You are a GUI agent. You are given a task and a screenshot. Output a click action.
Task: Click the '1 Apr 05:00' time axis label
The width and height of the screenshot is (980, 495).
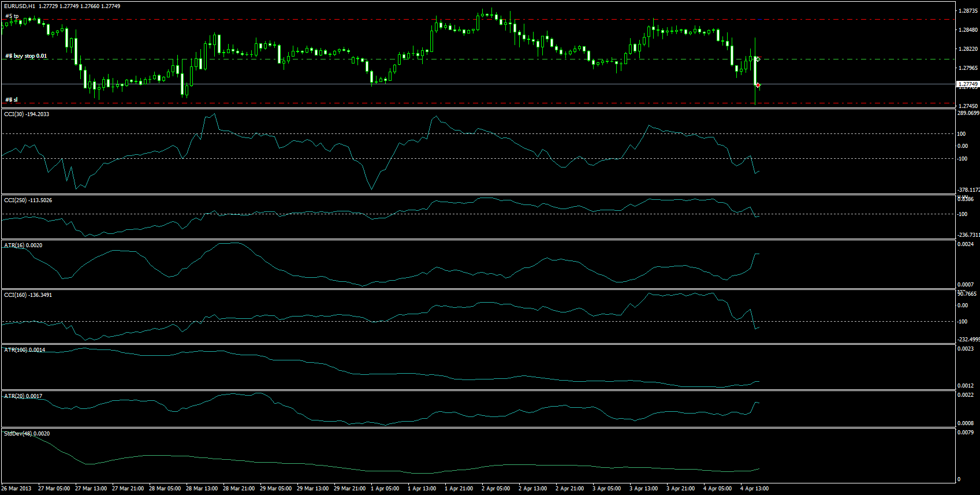coord(385,489)
